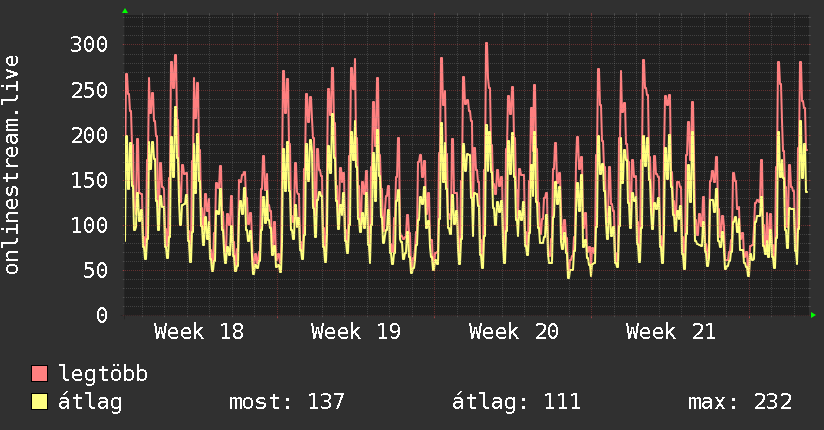Click the átlag: 111 statistic text
The image size is (824, 430).
[x=517, y=402]
